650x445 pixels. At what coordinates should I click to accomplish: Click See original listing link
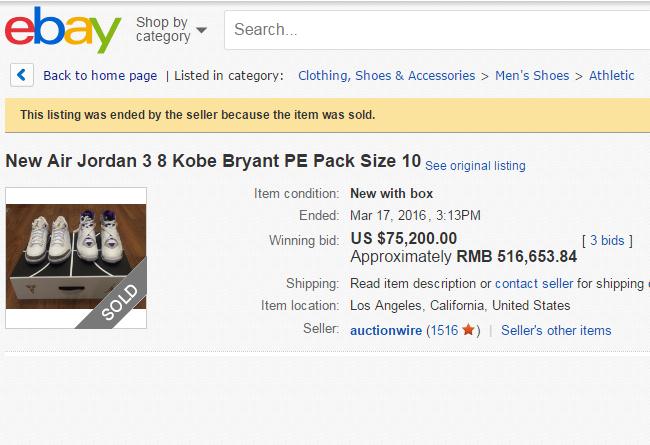[x=475, y=166]
